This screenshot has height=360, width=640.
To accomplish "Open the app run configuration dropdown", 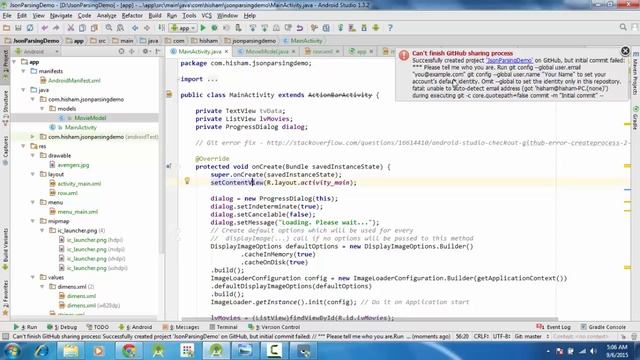I will (183, 28).
